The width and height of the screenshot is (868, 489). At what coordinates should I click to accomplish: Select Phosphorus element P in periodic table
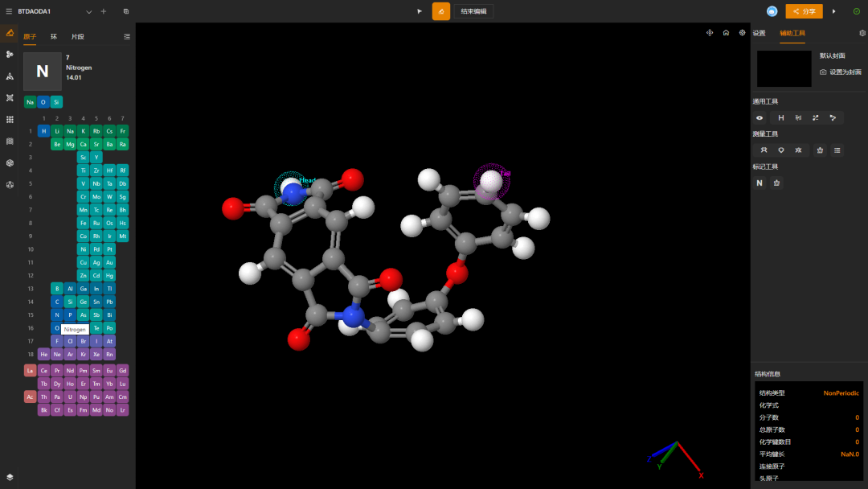point(70,315)
